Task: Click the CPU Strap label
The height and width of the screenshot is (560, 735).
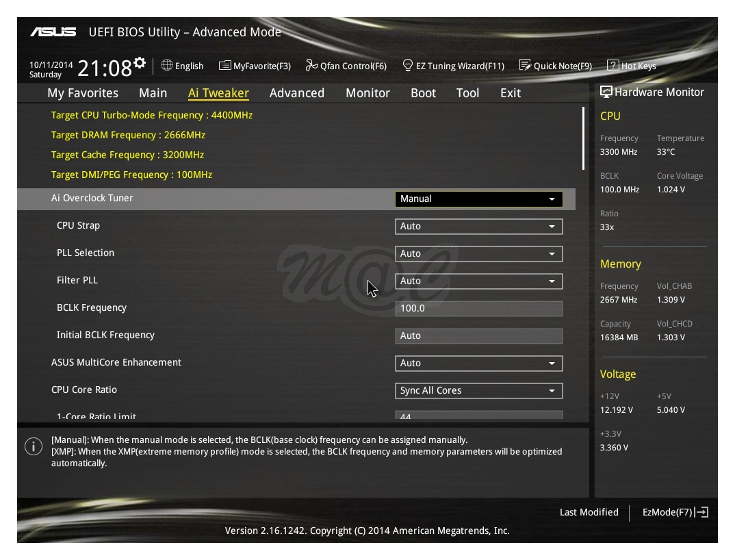Action: click(78, 226)
